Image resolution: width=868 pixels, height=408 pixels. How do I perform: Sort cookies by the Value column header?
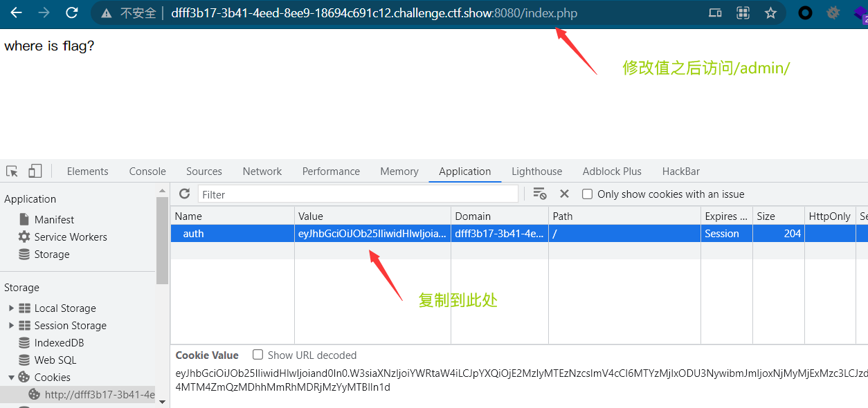pyautogui.click(x=373, y=216)
